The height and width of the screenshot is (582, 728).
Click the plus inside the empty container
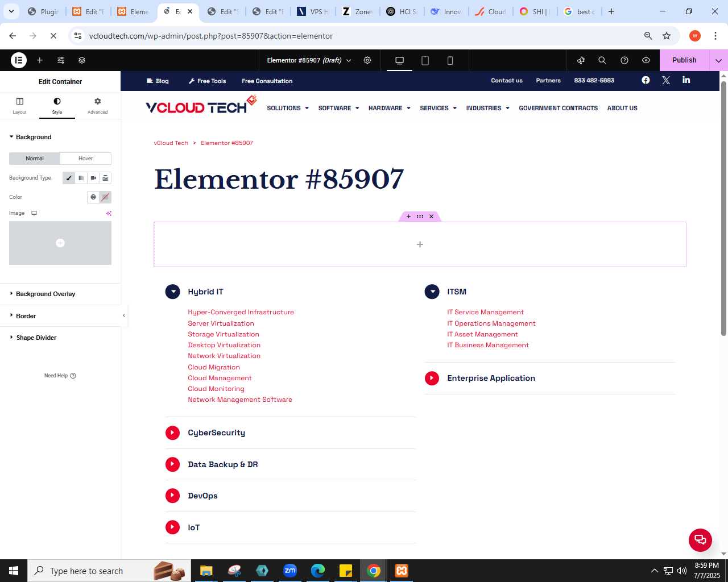click(420, 244)
